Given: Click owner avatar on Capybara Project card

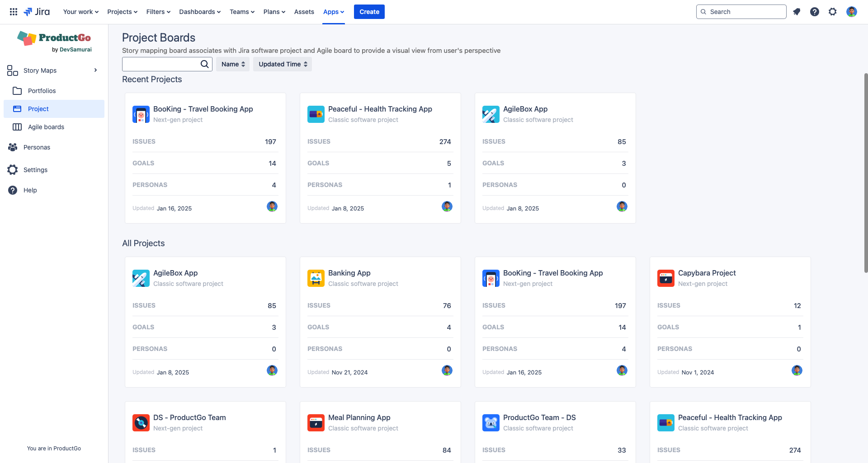Looking at the screenshot, I should pos(797,370).
